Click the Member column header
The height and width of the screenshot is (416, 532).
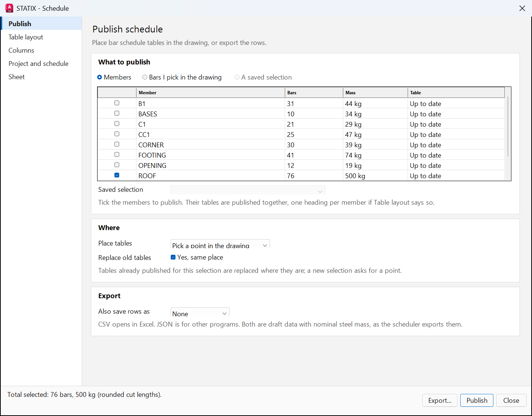click(210, 93)
